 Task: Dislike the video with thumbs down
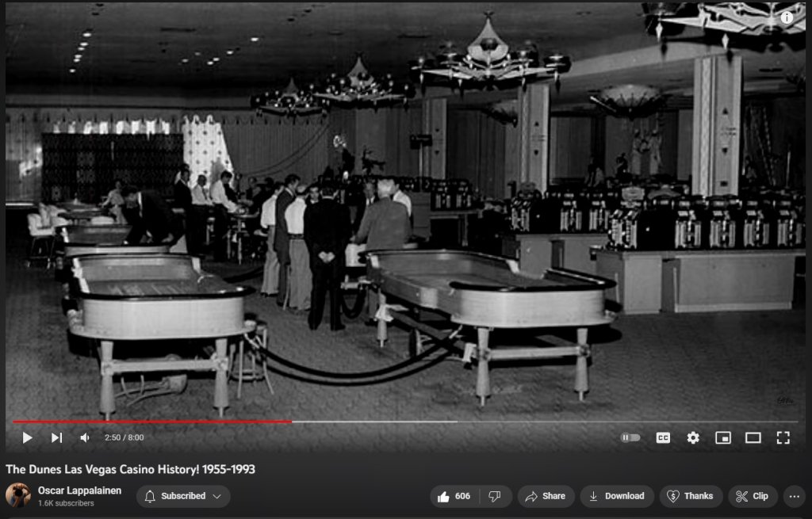tap(495, 496)
